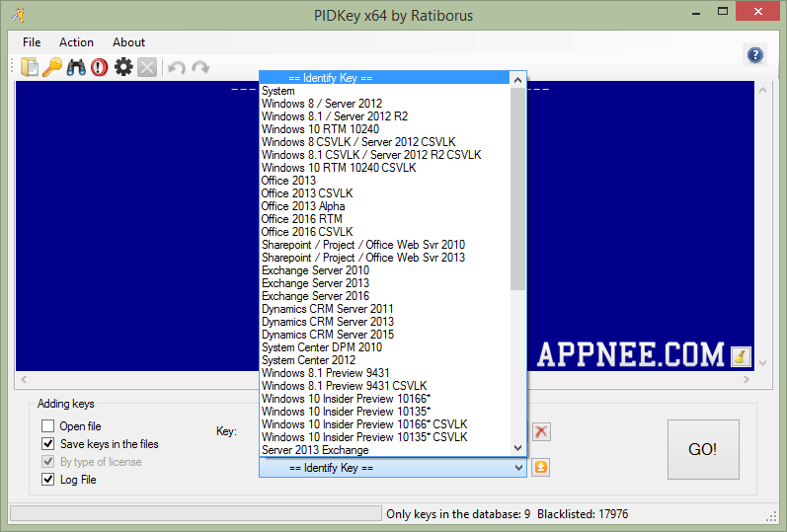Viewport: 787px width, 532px height.
Task: Open the About menu
Action: (x=129, y=42)
